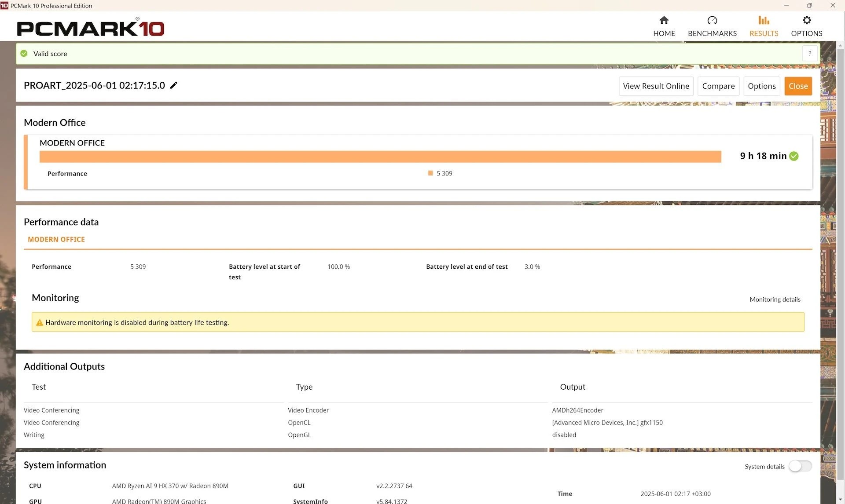
Task: Open the result Options button
Action: click(x=761, y=86)
